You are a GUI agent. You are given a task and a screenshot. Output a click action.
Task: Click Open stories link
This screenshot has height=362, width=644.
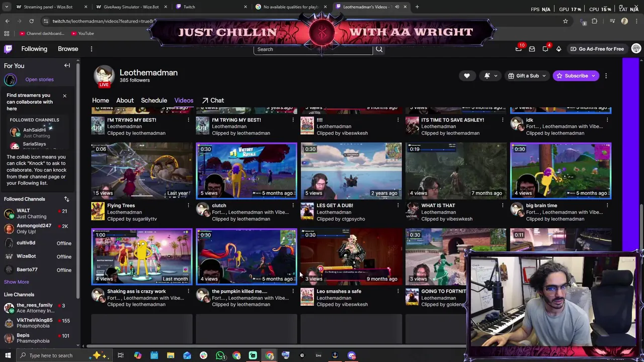point(39,79)
